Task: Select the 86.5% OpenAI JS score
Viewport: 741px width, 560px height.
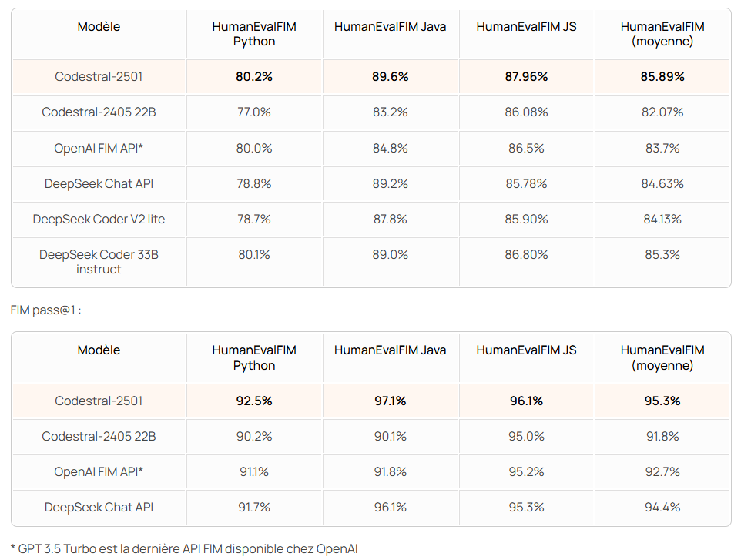Action: click(x=528, y=148)
